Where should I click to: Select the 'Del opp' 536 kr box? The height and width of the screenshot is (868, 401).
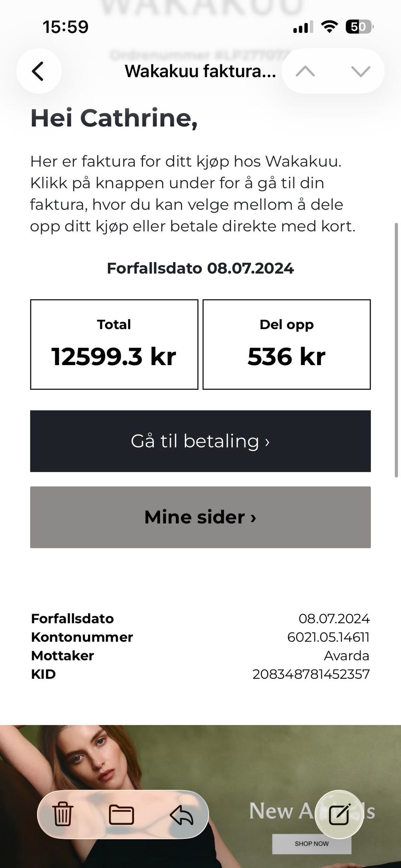point(287,344)
